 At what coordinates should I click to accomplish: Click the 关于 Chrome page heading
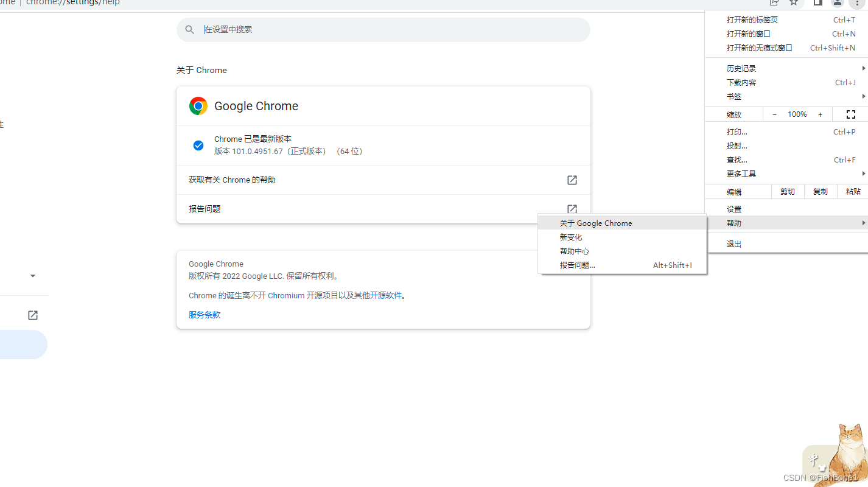tap(201, 70)
